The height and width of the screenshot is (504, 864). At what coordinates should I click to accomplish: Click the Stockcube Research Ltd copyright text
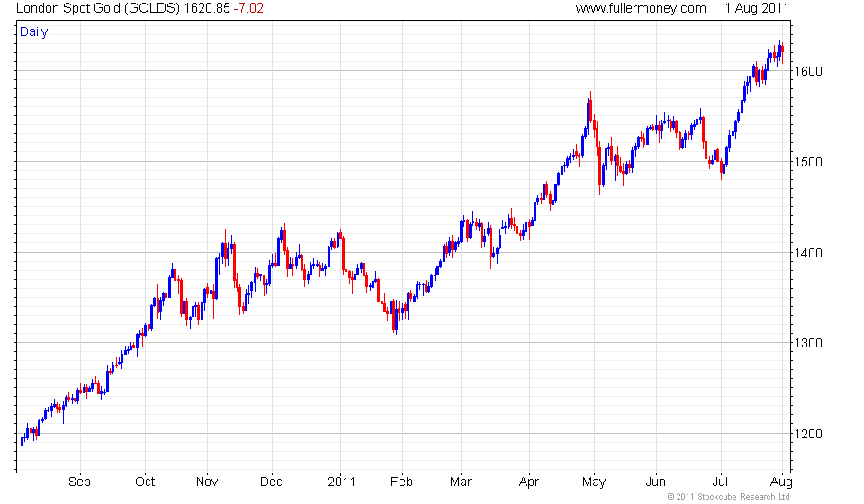coord(728,497)
